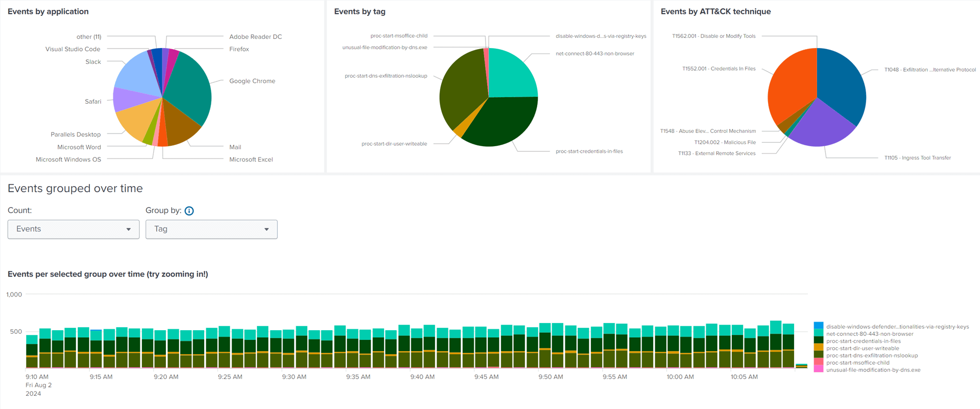
Task: Click the Adobe Reader DC pie label
Action: (255, 37)
